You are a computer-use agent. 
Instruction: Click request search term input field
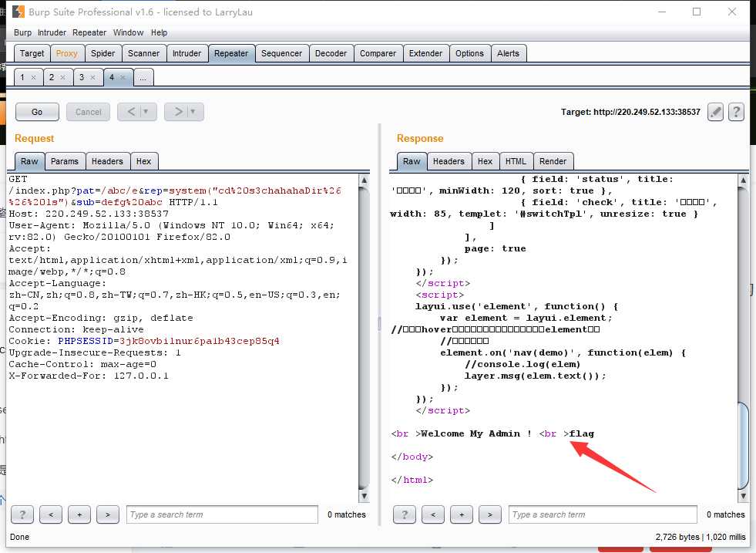click(x=222, y=514)
